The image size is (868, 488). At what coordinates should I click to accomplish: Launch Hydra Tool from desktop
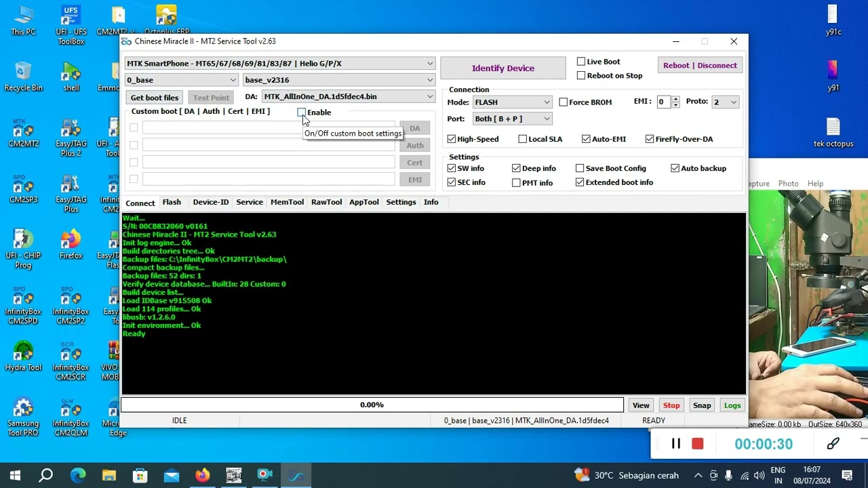pyautogui.click(x=23, y=357)
